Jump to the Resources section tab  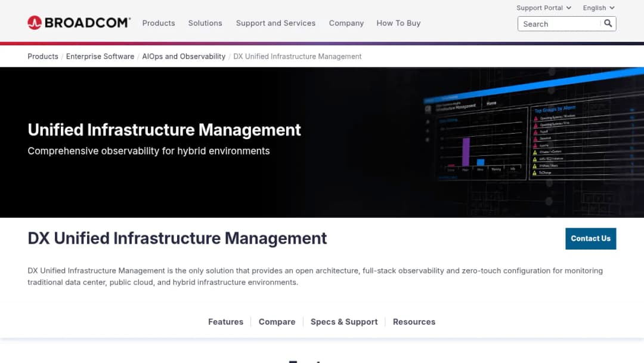pos(414,322)
